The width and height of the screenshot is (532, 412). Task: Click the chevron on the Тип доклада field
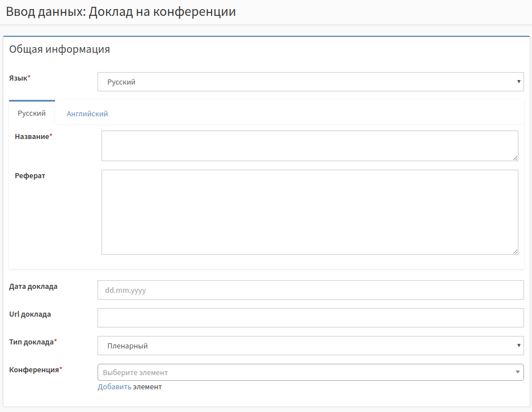point(518,345)
